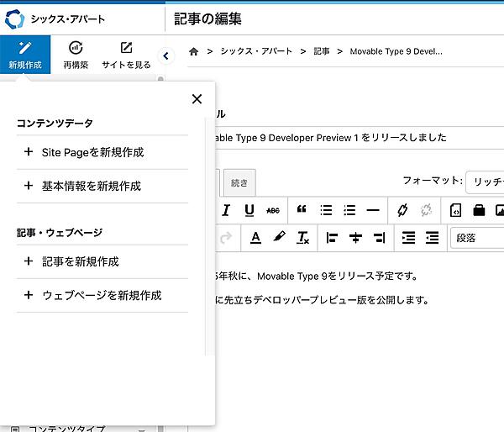Open the 段落 paragraph style dropdown
Screen dimensions: 504x432
click(x=475, y=238)
